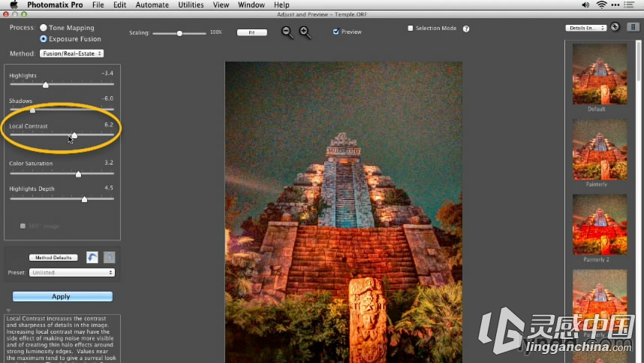Open the File menu
The height and width of the screenshot is (363, 644).
point(98,5)
